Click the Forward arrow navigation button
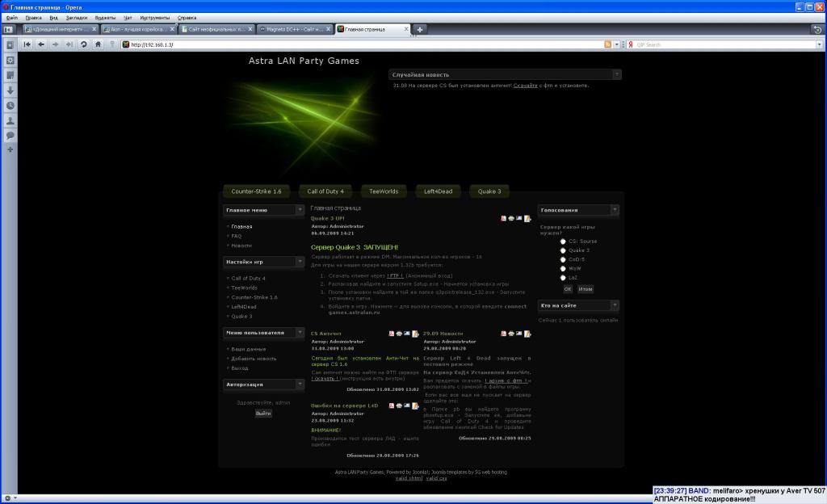827x504 pixels. pyautogui.click(x=56, y=44)
